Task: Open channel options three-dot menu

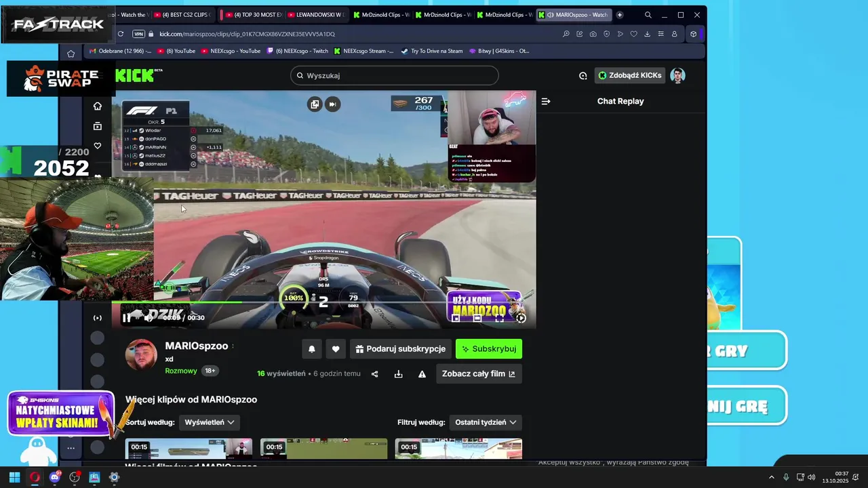Action: click(233, 346)
